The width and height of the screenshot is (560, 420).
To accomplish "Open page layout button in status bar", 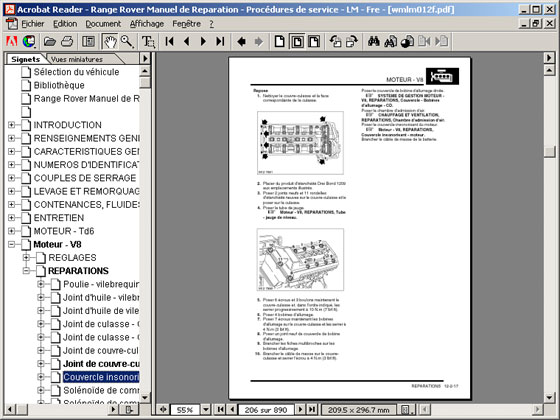I will (x=406, y=409).
